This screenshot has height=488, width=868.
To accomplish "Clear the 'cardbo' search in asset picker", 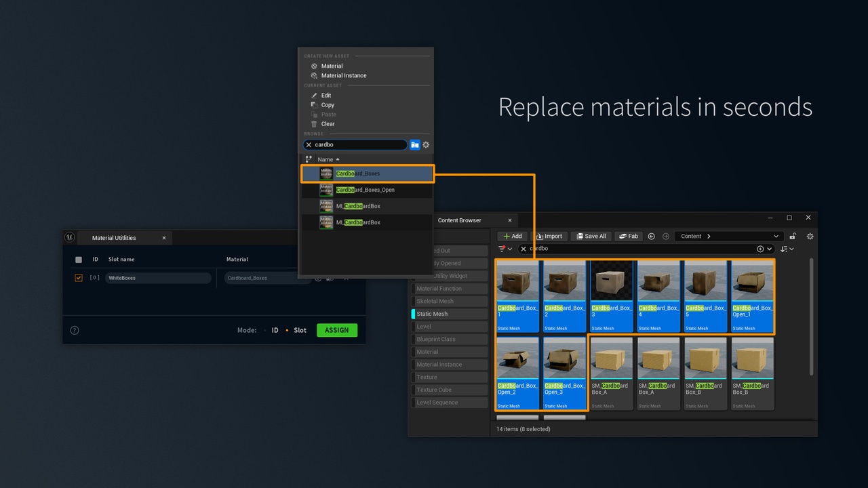I will pos(309,145).
